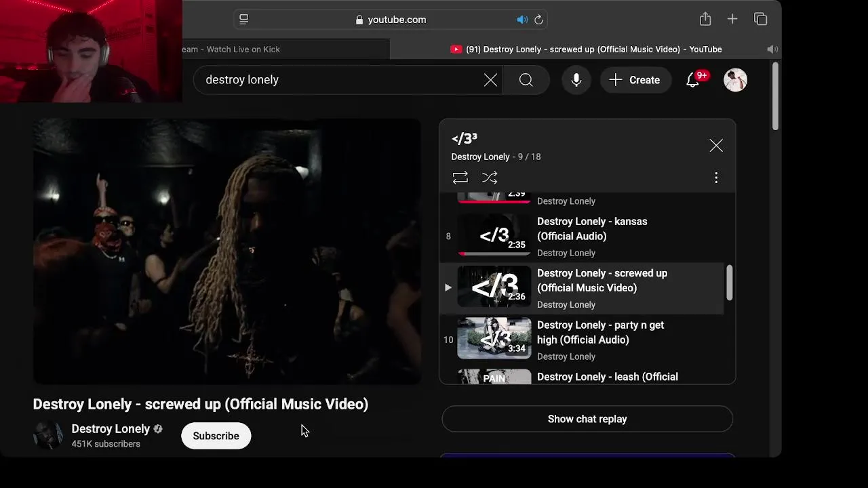This screenshot has height=488, width=868.
Task: Click the Safari reader/page icon in address bar
Action: [244, 20]
